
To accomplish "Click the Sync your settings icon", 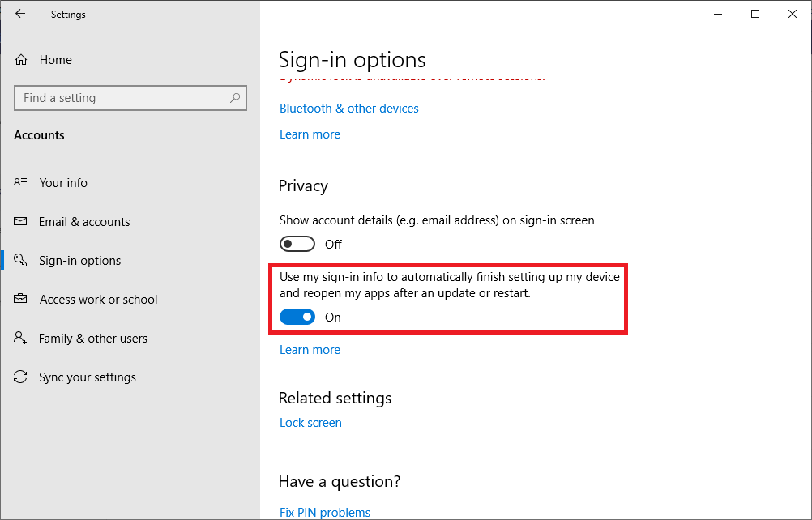I will [22, 377].
